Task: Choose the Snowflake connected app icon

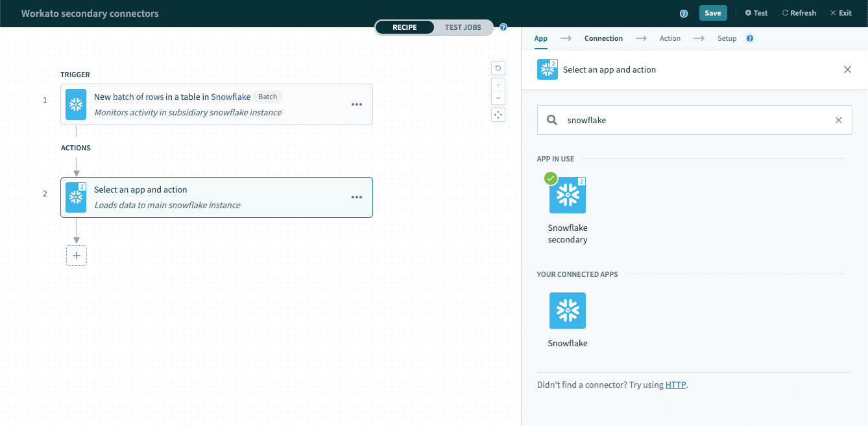Action: [568, 311]
